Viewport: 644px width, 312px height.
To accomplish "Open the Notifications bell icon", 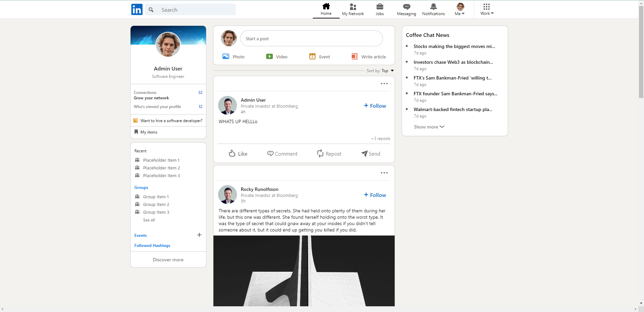I will (x=433, y=7).
